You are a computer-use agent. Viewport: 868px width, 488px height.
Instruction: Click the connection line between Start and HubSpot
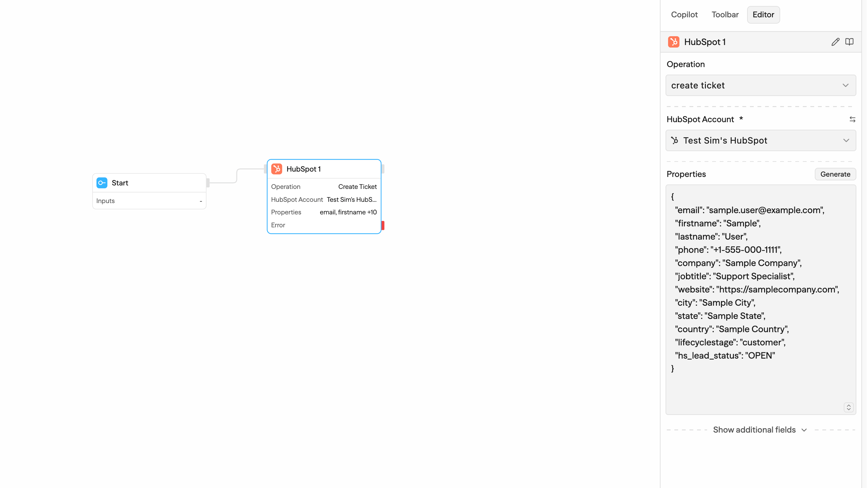[237, 176]
